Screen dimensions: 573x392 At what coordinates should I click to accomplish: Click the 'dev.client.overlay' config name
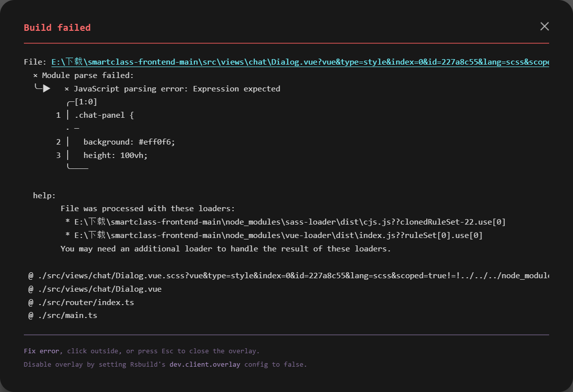pos(204,365)
